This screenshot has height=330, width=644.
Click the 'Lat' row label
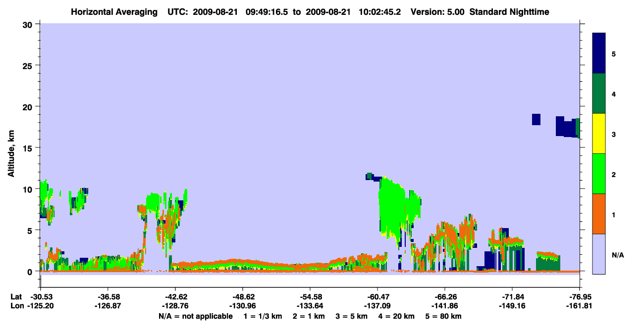click(16, 297)
